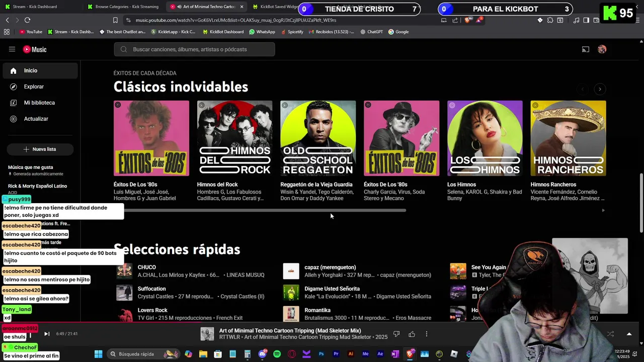Reload the current page

click(x=27, y=20)
